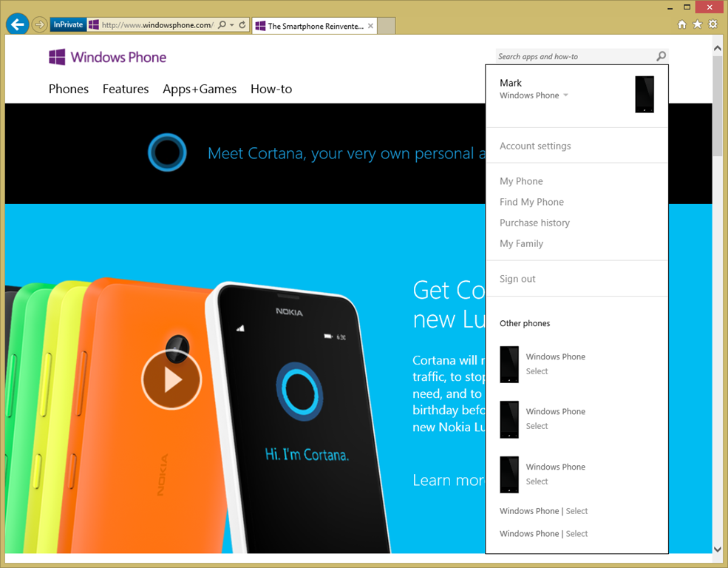The height and width of the screenshot is (568, 728).
Task: Click the Windows Phone logo
Action: pyautogui.click(x=107, y=57)
